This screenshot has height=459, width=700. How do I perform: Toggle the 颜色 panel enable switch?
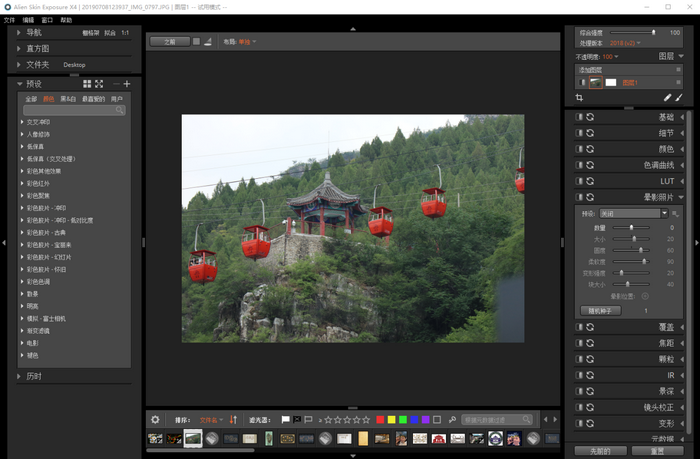(x=579, y=149)
